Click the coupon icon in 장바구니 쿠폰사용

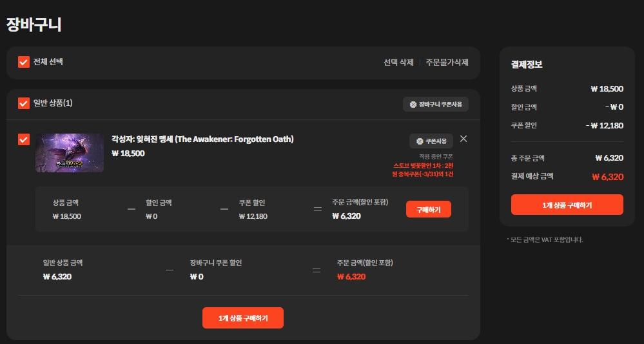413,105
